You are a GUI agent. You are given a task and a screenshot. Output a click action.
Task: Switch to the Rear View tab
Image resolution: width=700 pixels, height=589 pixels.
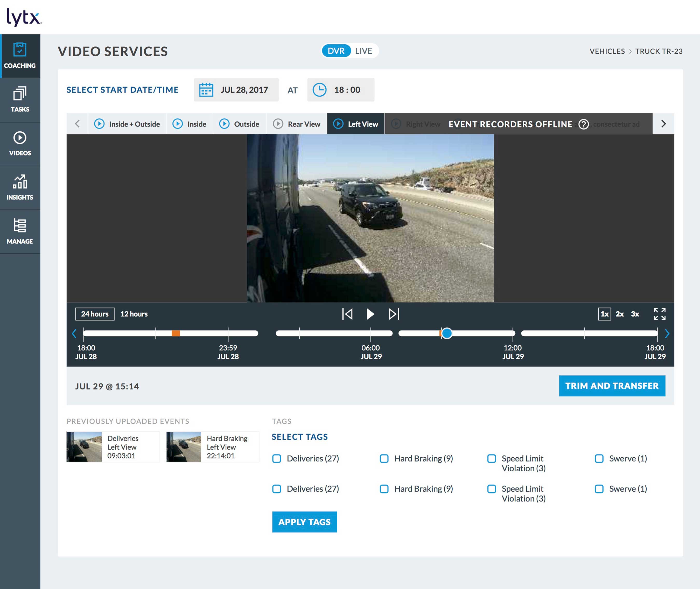(297, 124)
